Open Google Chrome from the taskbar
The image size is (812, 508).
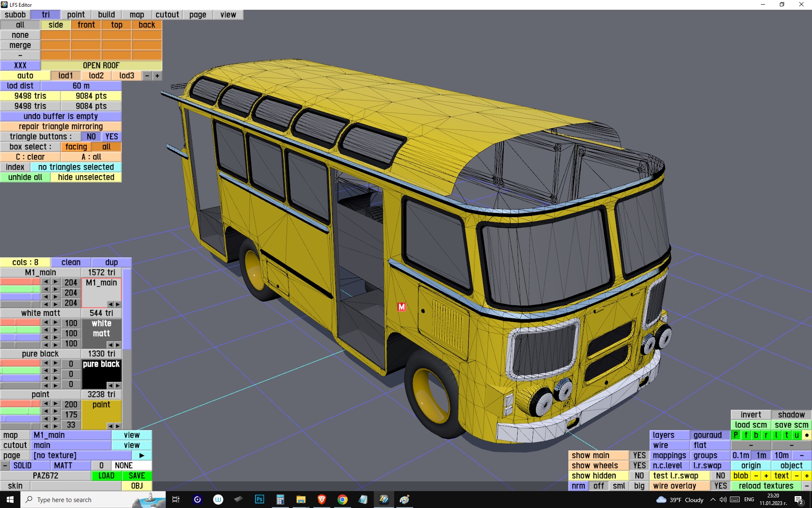tap(343, 500)
